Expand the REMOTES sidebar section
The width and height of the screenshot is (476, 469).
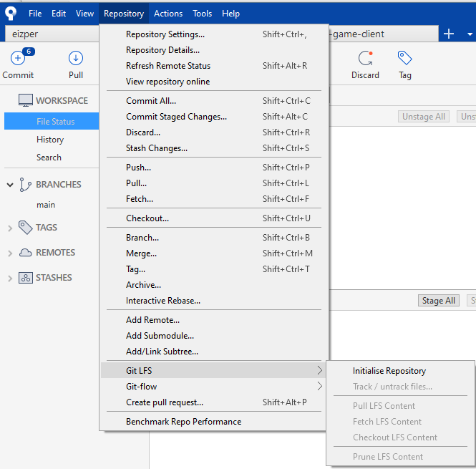10,253
